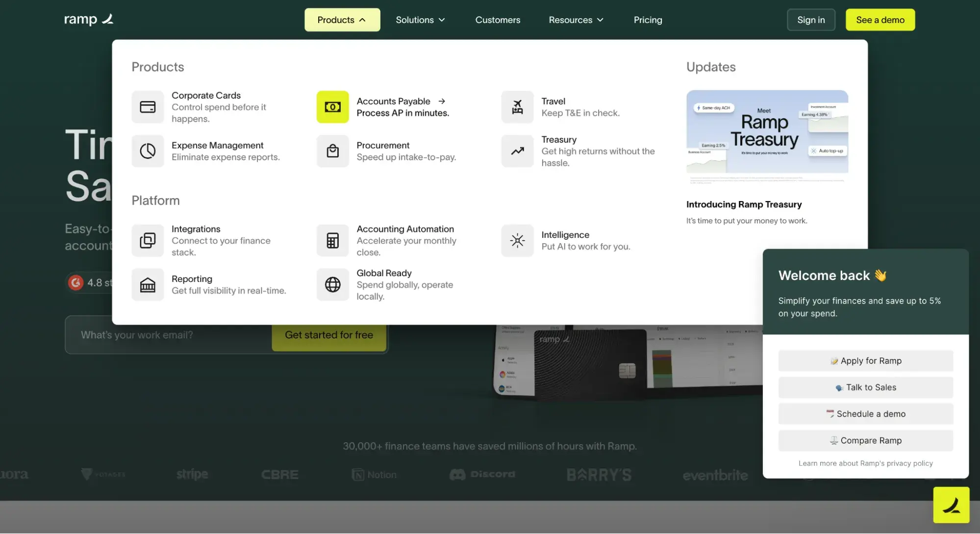
Task: Click the Ramp logo in header
Action: coord(89,20)
